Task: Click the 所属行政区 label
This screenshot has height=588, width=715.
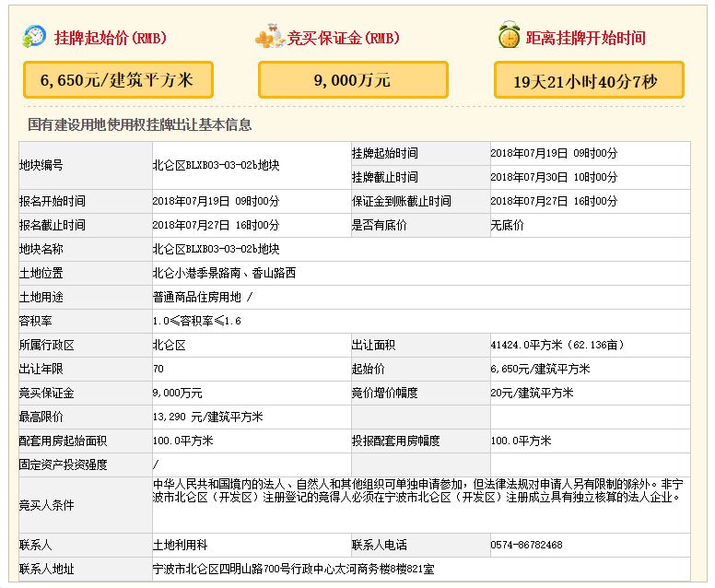Action: click(x=46, y=345)
